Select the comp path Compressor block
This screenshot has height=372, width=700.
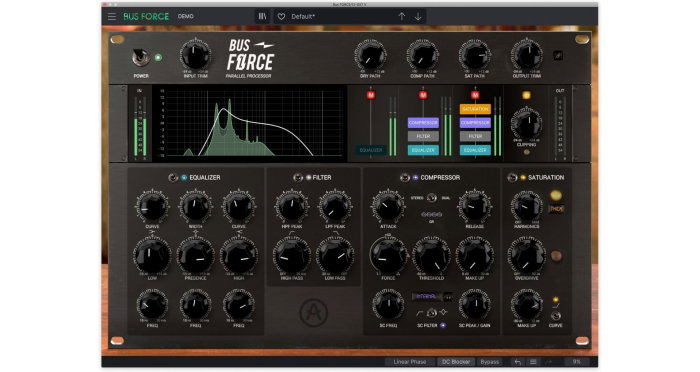[x=423, y=122]
